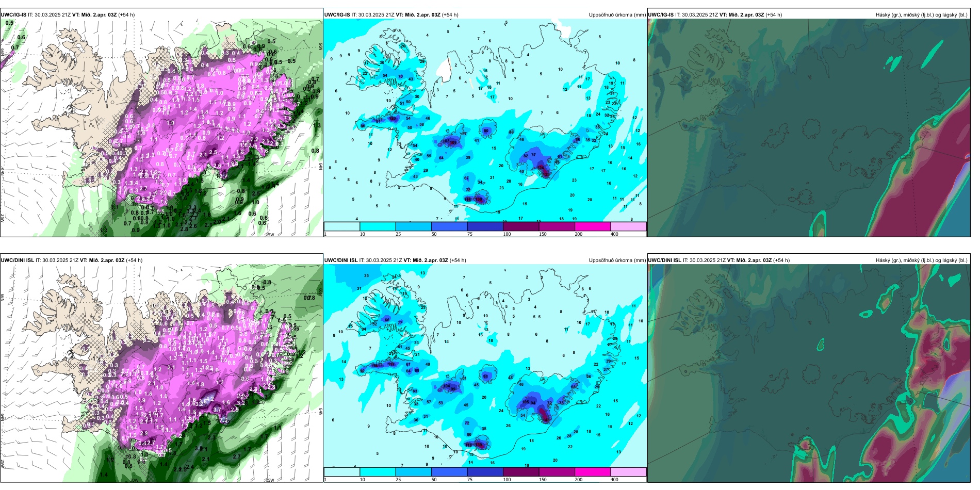Pick the 25–50 mm swatch in IG-IS legend
The width and height of the screenshot is (980, 490).
point(413,226)
